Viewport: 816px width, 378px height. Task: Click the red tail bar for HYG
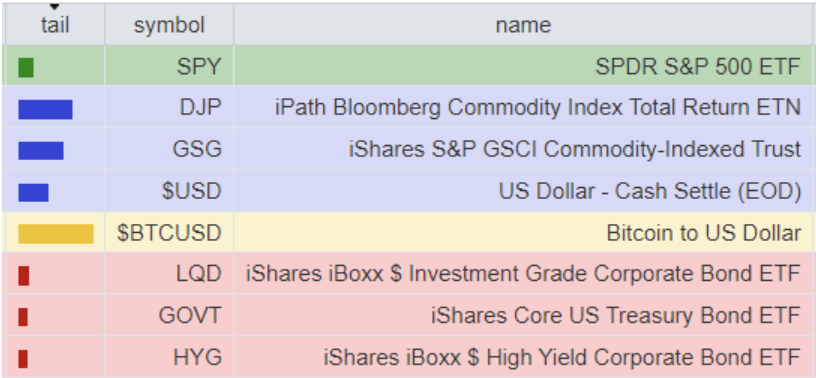(23, 359)
